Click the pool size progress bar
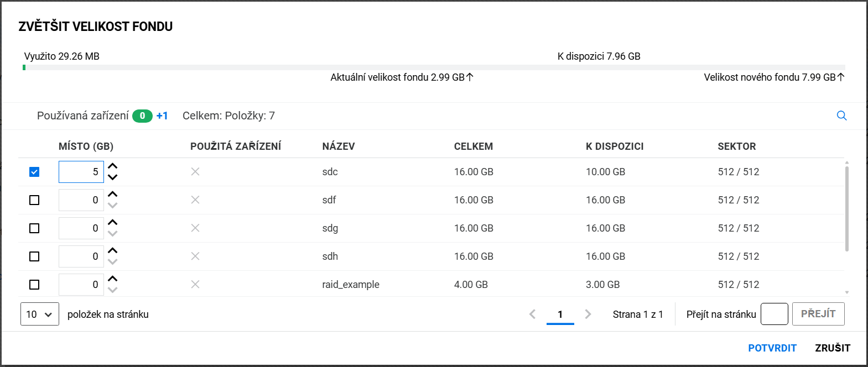Screen dimensions: 868x367 pos(434,67)
